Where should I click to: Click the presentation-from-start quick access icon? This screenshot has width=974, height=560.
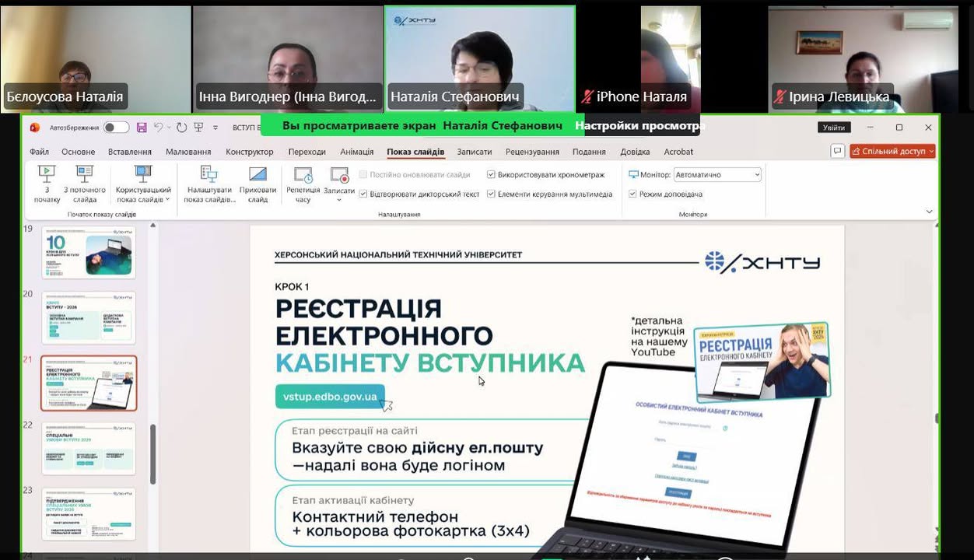coord(198,128)
